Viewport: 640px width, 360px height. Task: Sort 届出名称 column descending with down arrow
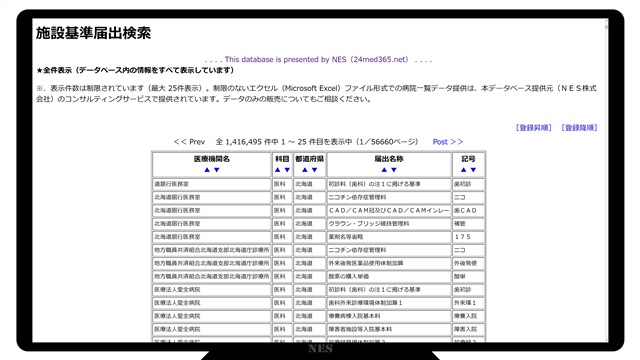click(x=394, y=170)
